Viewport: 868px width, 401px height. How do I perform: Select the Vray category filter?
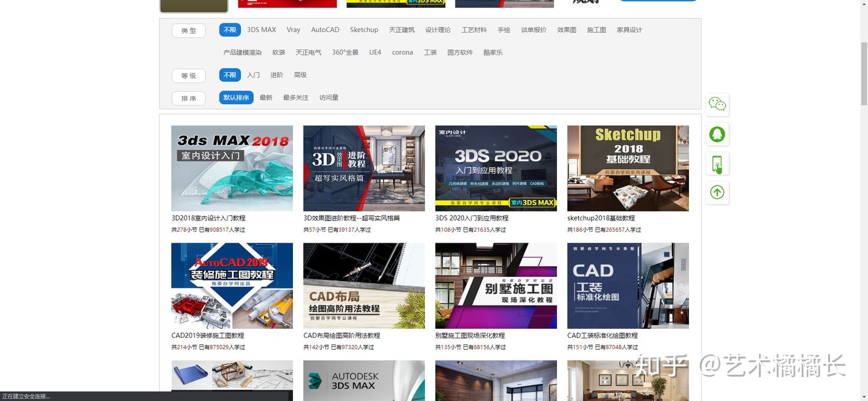[x=293, y=30]
